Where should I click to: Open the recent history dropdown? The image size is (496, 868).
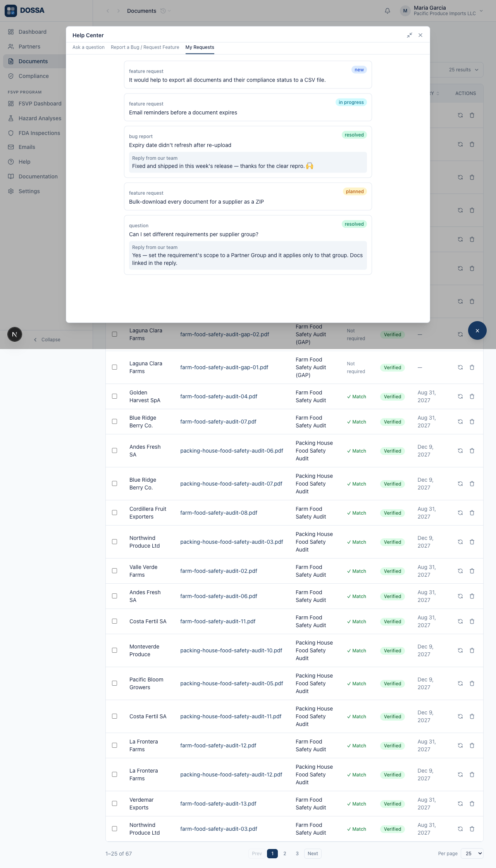[166, 11]
